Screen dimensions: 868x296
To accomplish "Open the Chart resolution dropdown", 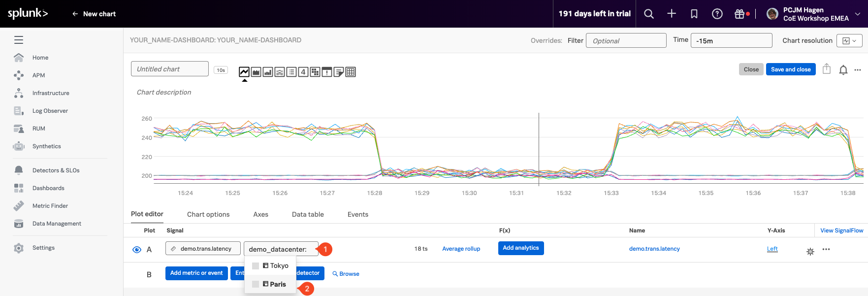I will [x=849, y=41].
